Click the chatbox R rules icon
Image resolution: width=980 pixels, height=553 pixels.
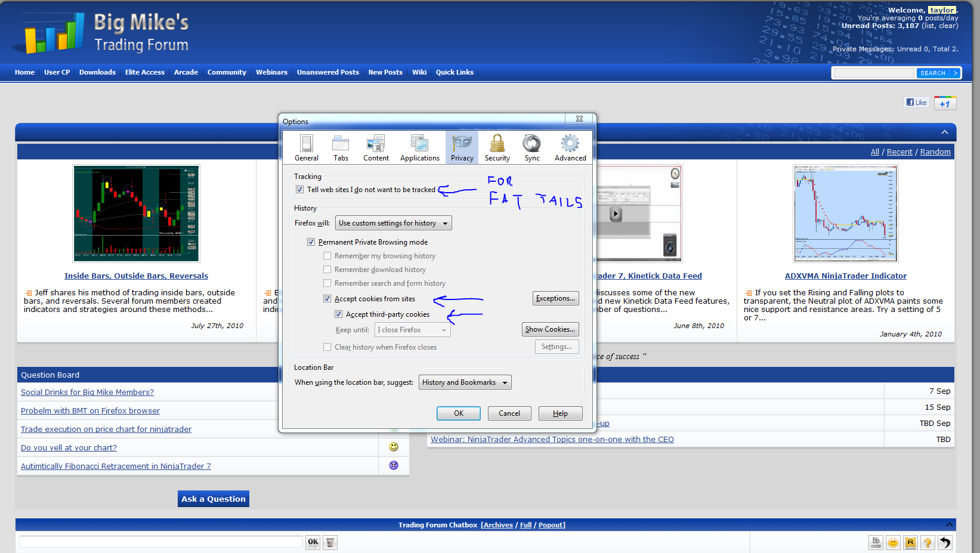(x=910, y=542)
